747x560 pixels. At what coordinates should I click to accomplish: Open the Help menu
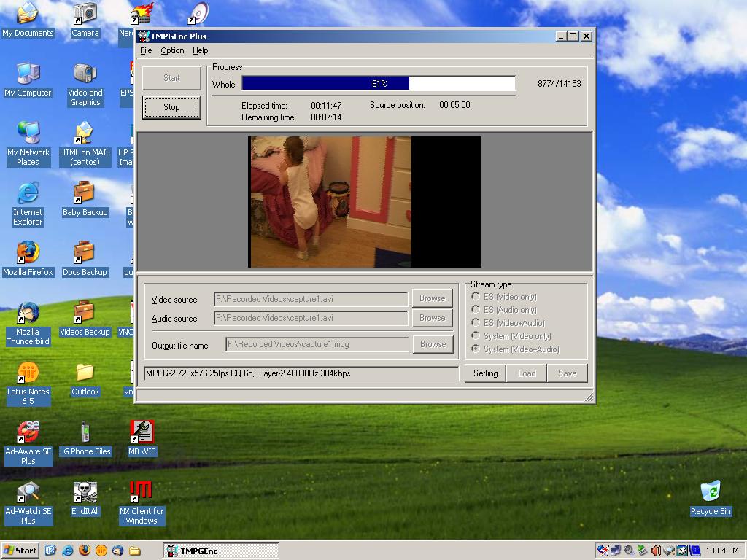pyautogui.click(x=200, y=50)
